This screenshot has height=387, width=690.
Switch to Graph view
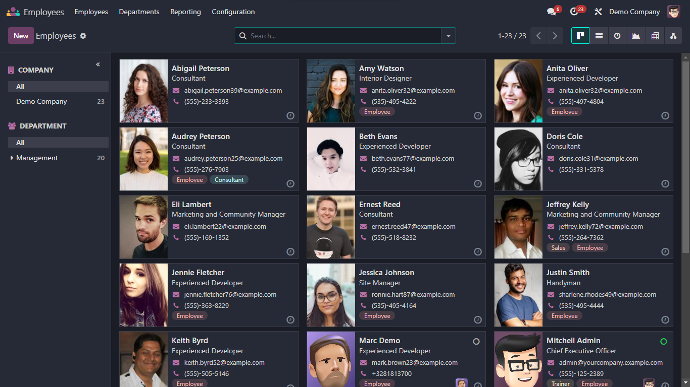(636, 36)
